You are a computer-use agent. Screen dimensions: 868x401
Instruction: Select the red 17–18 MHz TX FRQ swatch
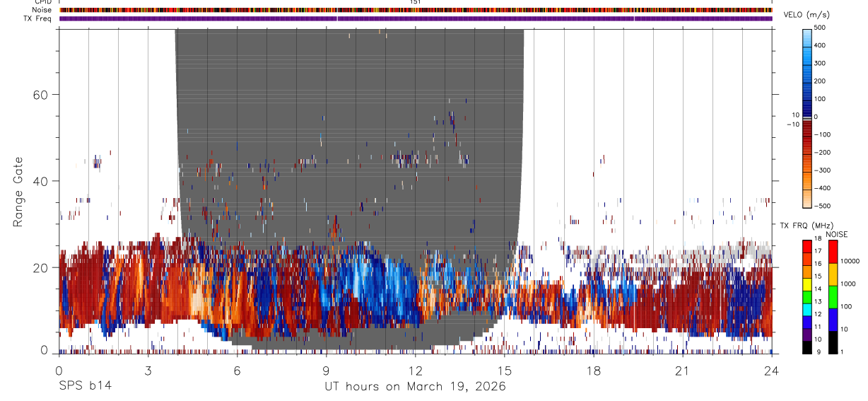click(x=807, y=246)
